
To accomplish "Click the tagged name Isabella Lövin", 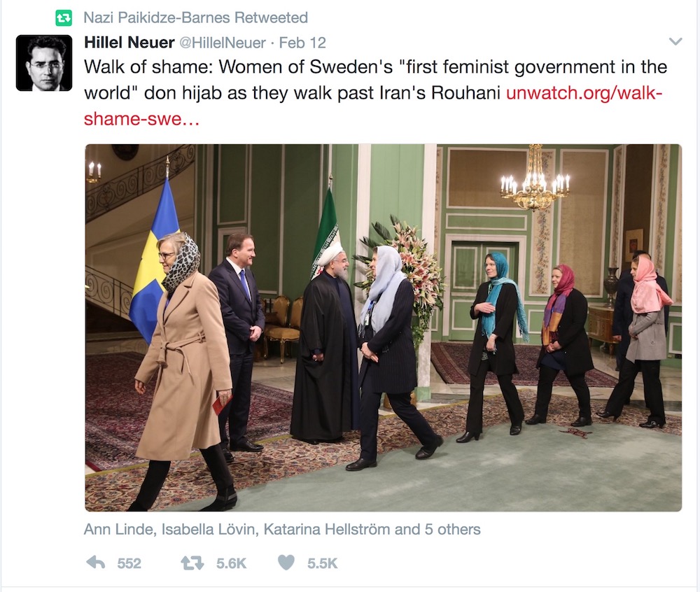I will pos(208,529).
